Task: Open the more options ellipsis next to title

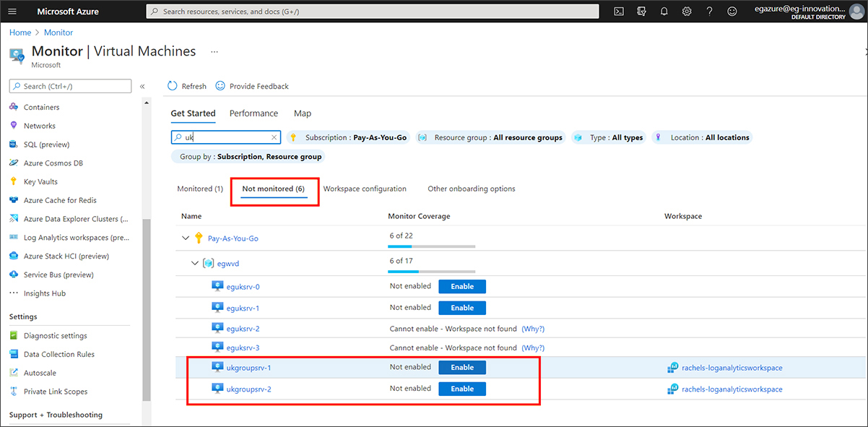Action: tap(214, 52)
